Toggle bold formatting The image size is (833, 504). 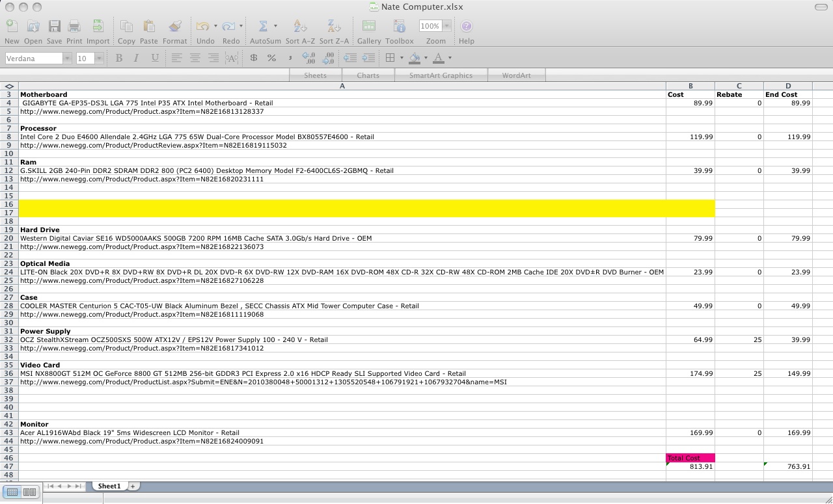pyautogui.click(x=118, y=58)
